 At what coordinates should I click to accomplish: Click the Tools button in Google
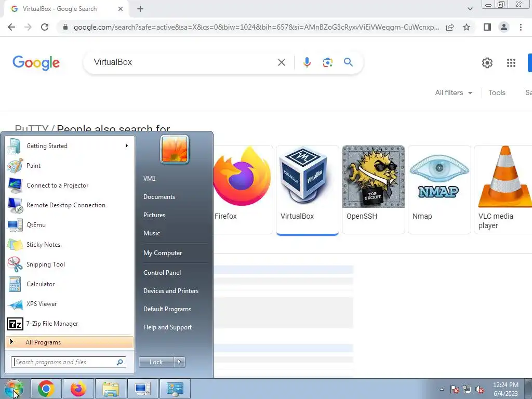tap(497, 92)
